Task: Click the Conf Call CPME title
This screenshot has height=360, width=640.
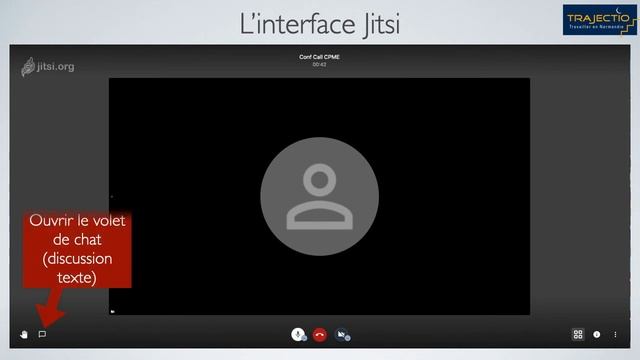Action: (319, 57)
